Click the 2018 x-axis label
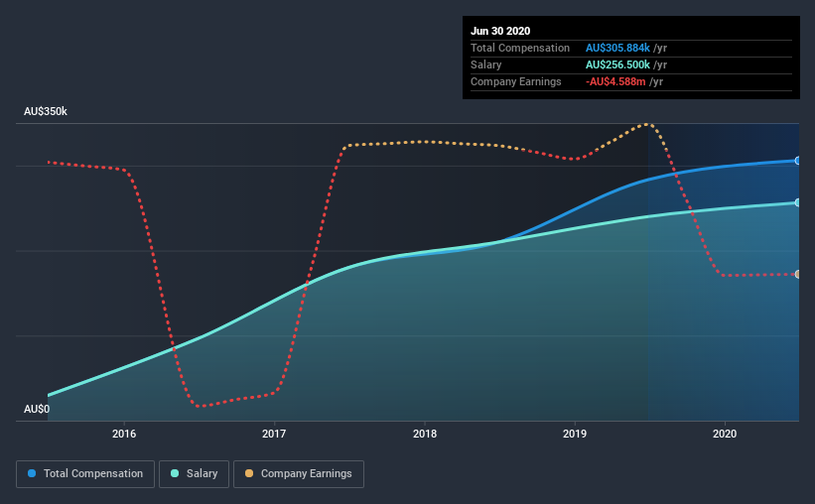Viewport: 815px width, 504px height. pos(425,434)
